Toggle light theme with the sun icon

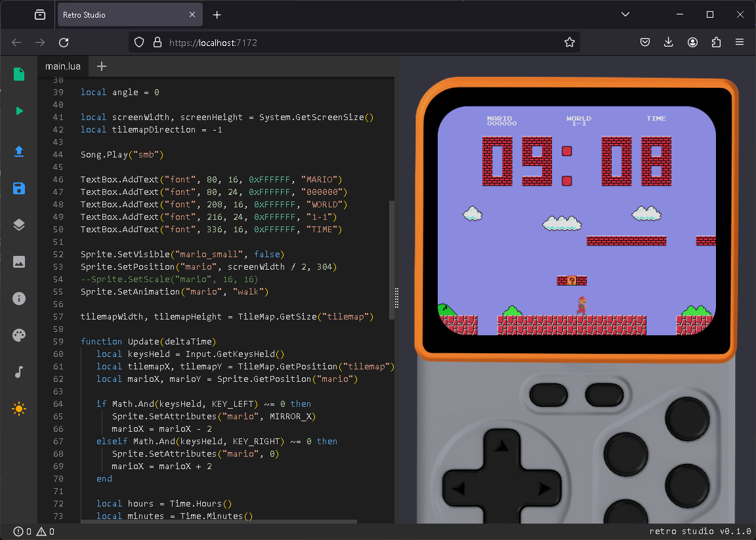pyautogui.click(x=19, y=409)
